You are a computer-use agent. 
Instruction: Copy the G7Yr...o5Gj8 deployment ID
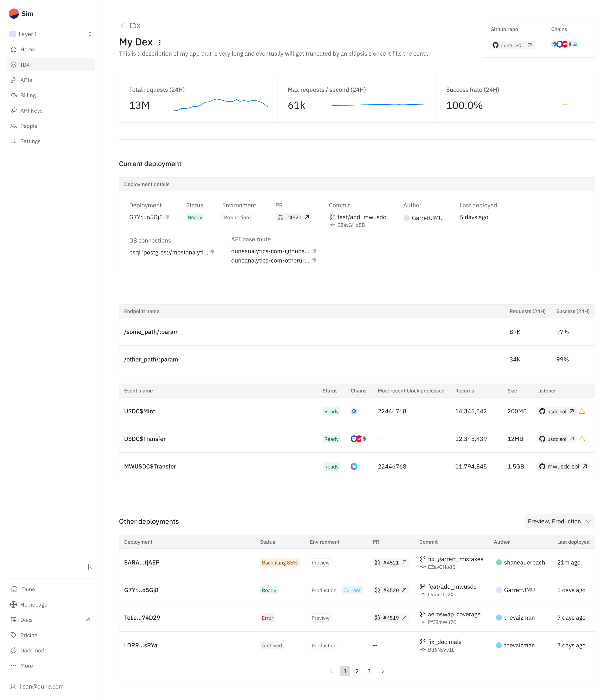167,217
